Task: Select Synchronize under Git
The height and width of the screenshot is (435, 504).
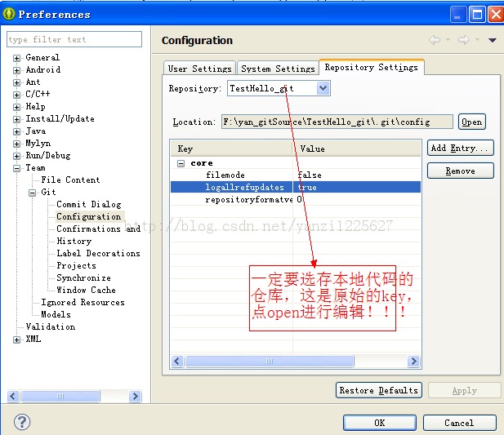Action: pos(83,277)
